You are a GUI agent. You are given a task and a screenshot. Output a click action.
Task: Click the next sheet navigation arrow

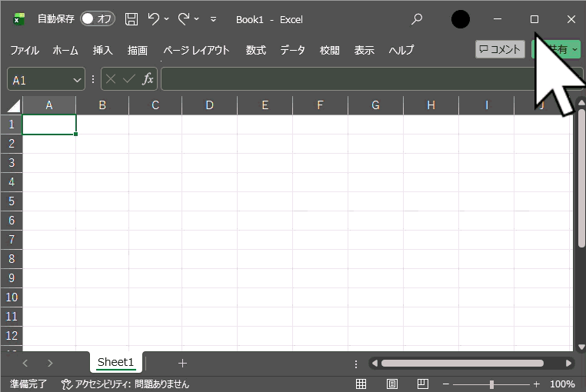pos(50,364)
